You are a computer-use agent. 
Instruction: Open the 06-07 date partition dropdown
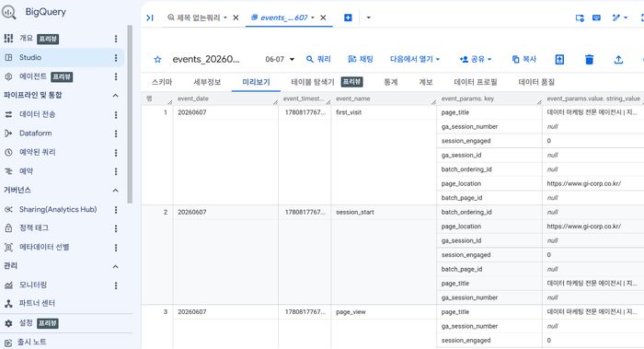tap(280, 59)
